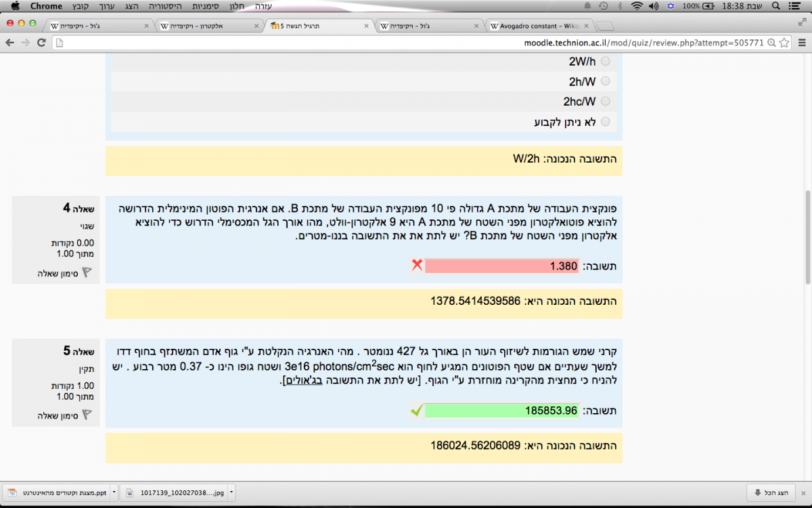This screenshot has width=812, height=508.
Task: Select the 2W/h radio option
Action: click(605, 61)
